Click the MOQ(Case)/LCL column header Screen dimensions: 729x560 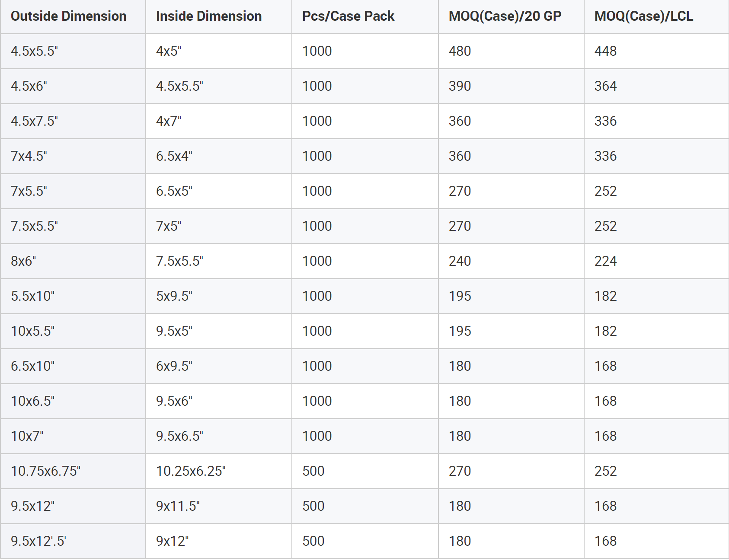tap(656, 16)
